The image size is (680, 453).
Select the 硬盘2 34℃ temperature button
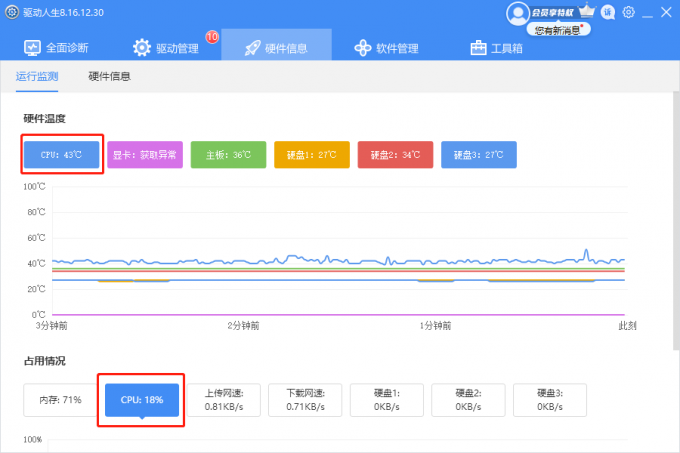(396, 154)
